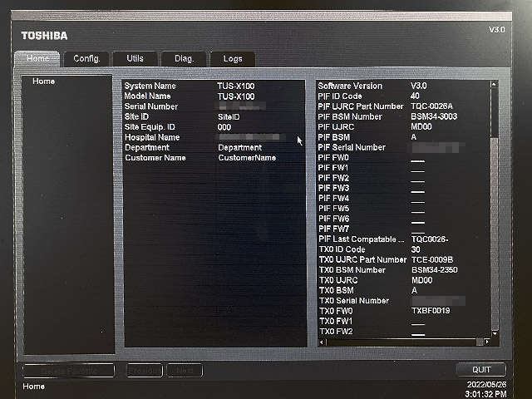Viewport: 532px width, 399px height.
Task: Switch to the Home tab
Action: tap(37, 59)
